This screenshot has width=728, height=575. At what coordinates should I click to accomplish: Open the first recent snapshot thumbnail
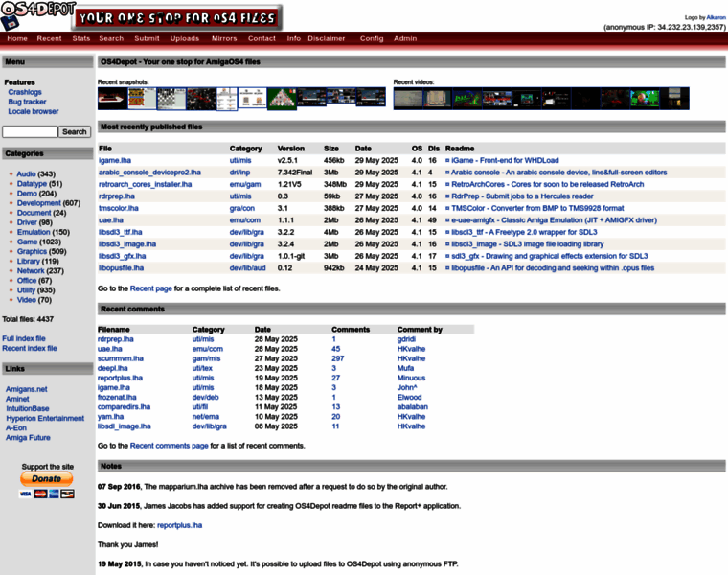tap(112, 99)
